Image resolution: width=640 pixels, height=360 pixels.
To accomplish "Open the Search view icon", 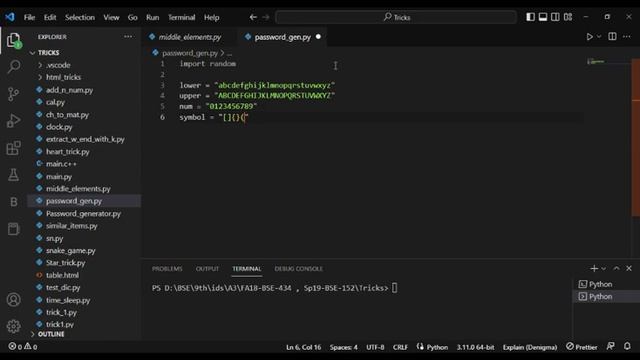I will (x=13, y=67).
